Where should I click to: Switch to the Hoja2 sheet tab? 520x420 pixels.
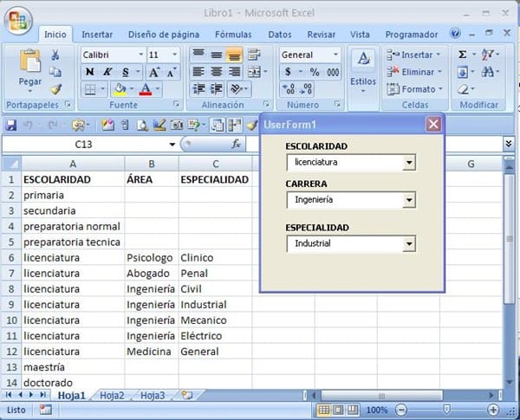click(112, 396)
